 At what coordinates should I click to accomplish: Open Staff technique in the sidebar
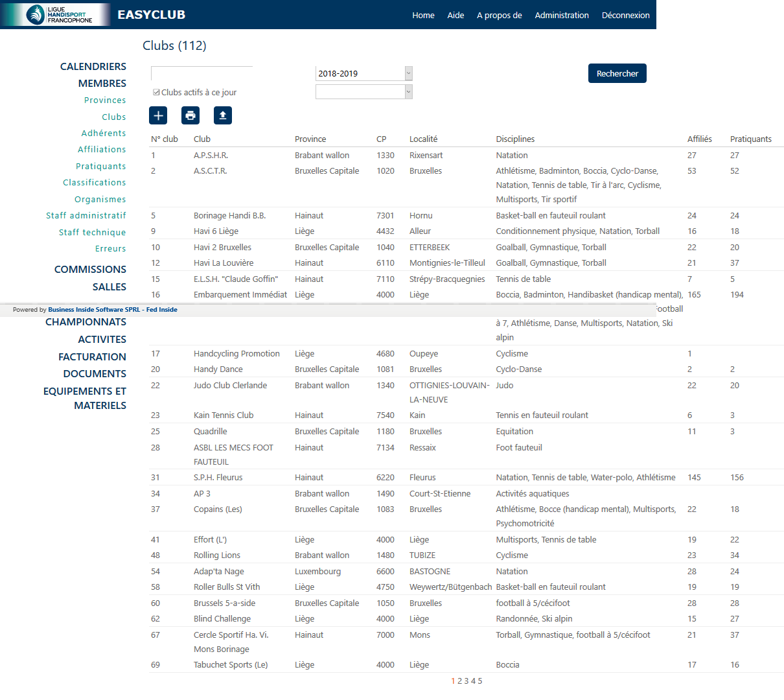(x=93, y=232)
